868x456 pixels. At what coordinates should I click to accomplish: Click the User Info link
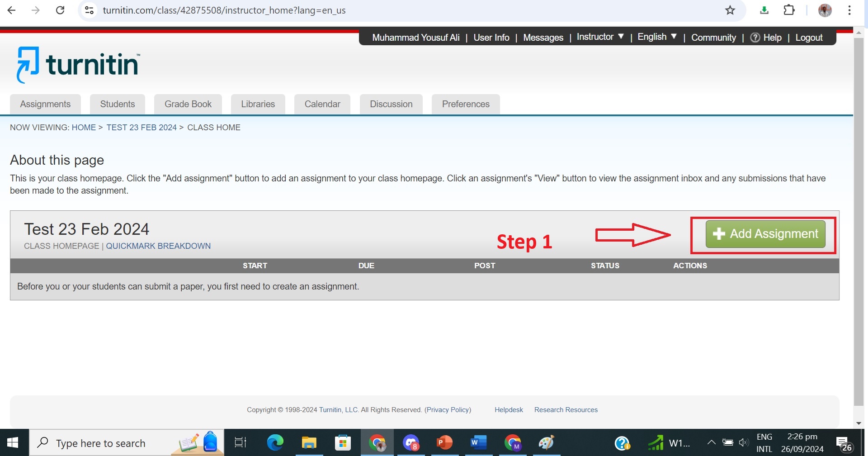pyautogui.click(x=491, y=38)
